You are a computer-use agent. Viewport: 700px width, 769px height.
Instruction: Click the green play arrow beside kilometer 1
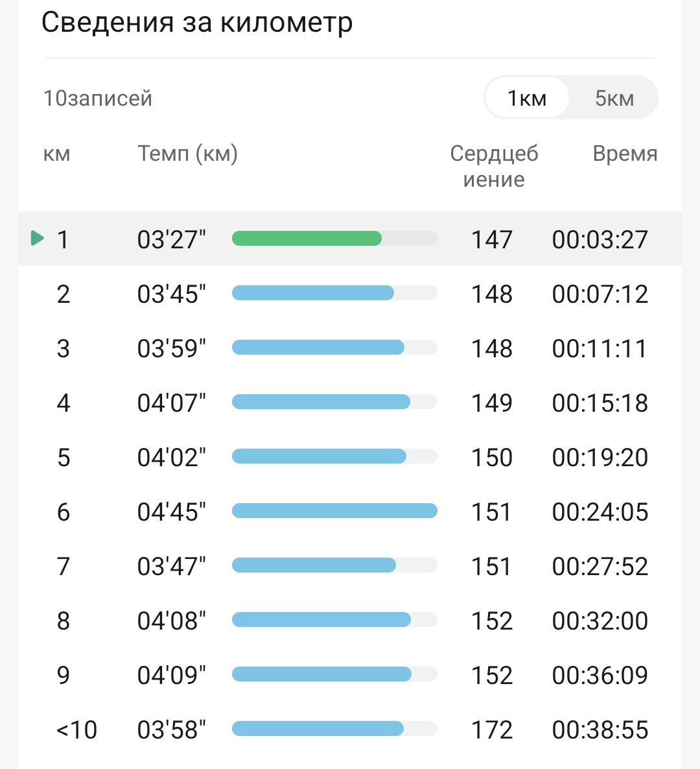(37, 239)
